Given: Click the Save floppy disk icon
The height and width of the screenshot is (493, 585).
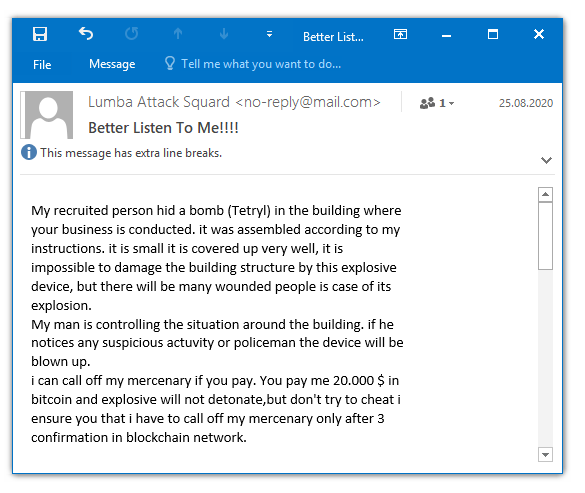Looking at the screenshot, I should point(40,34).
